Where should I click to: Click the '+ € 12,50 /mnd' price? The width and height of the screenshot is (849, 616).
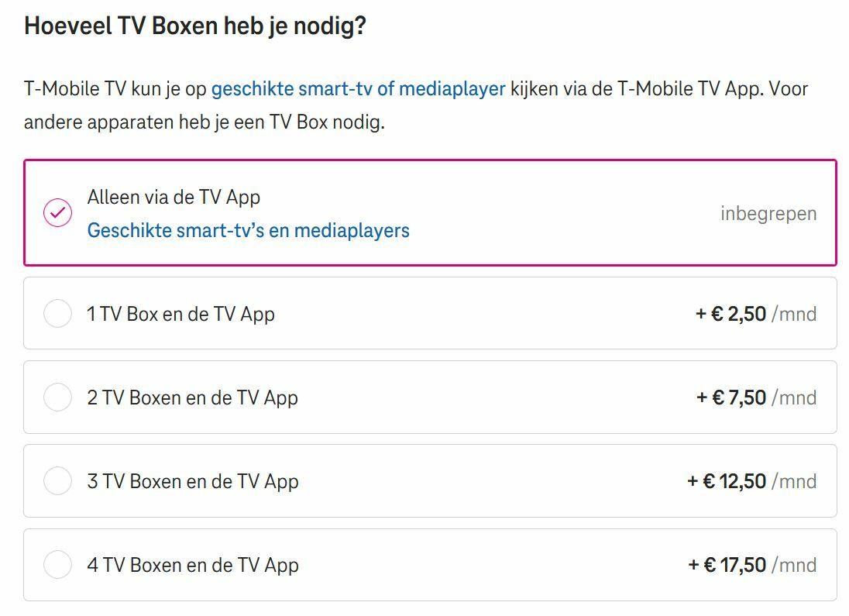coord(751,481)
